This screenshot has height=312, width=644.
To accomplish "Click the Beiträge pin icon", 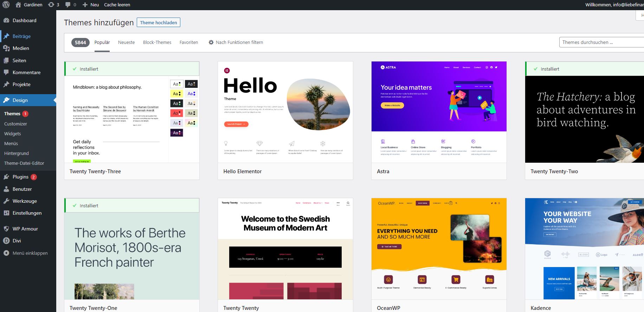I will tap(6, 36).
